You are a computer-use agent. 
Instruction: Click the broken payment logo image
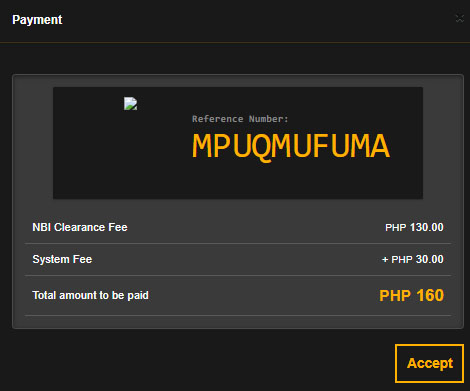point(130,104)
